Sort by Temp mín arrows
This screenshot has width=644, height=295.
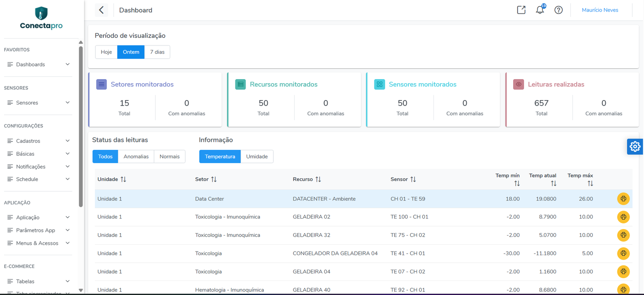pyautogui.click(x=517, y=183)
